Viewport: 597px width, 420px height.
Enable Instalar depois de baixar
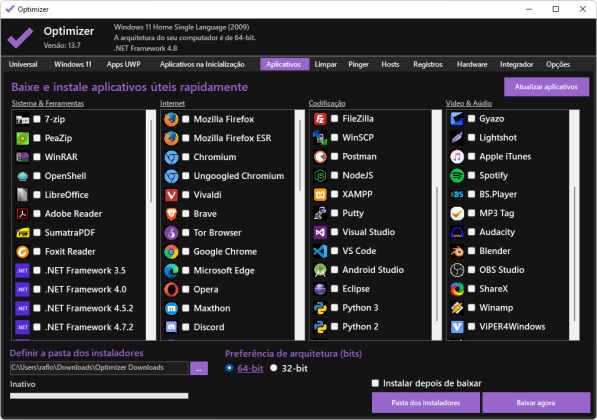pos(375,383)
